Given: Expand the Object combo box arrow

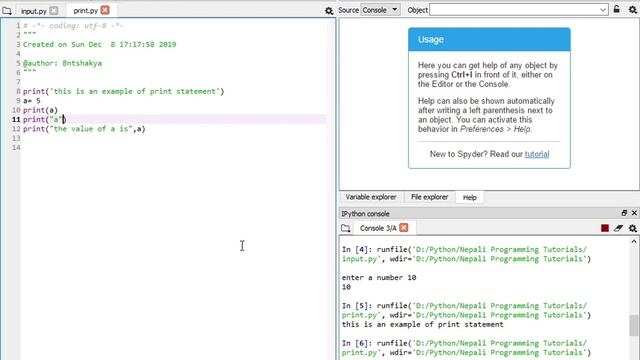Looking at the screenshot, I should click(x=603, y=10).
